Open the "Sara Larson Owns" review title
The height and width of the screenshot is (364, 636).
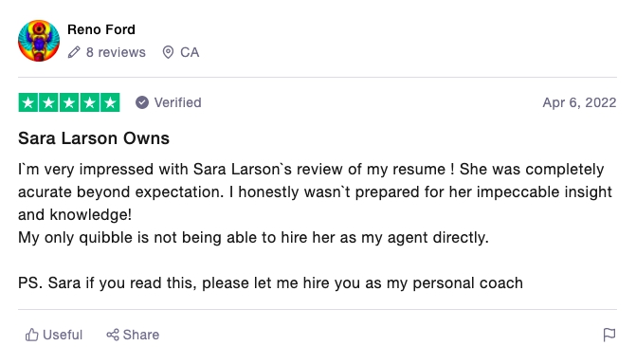click(x=94, y=138)
